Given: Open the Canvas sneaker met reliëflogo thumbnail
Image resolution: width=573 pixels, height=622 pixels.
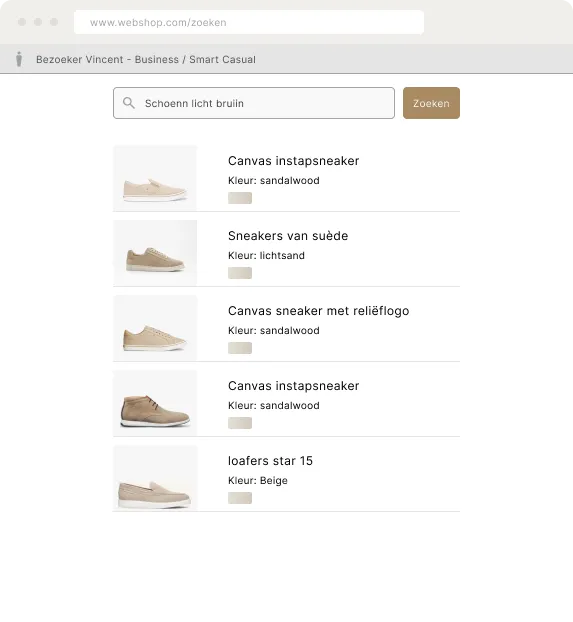Looking at the screenshot, I should [155, 328].
